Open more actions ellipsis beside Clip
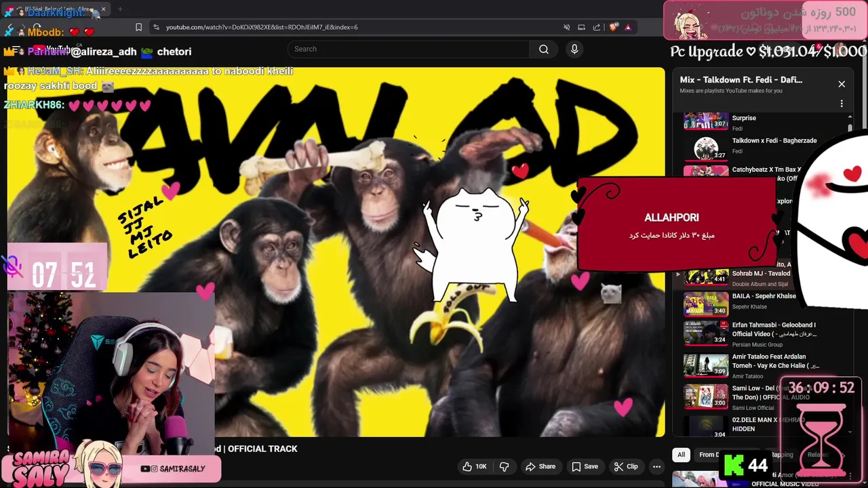Viewport: 868px width, 488px height. (656, 466)
